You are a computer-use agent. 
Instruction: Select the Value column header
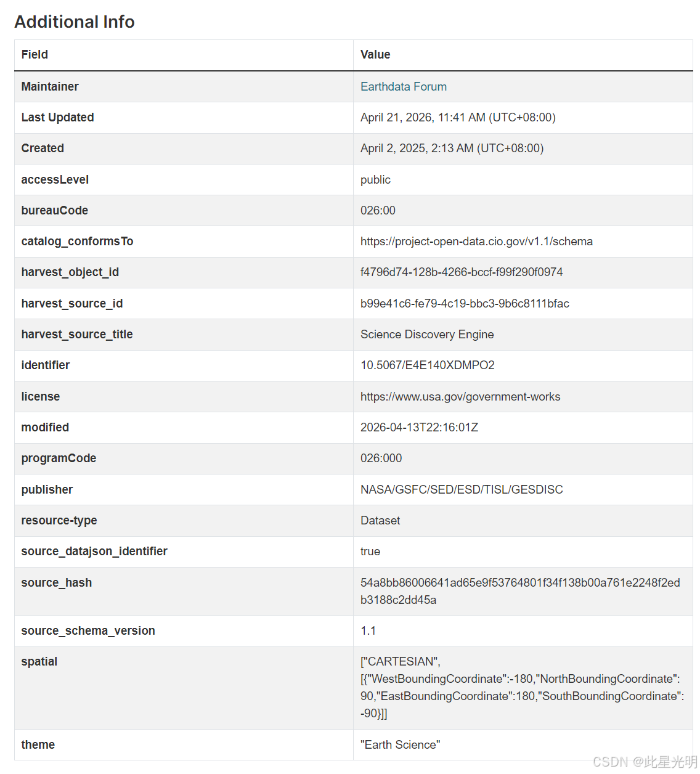(375, 55)
